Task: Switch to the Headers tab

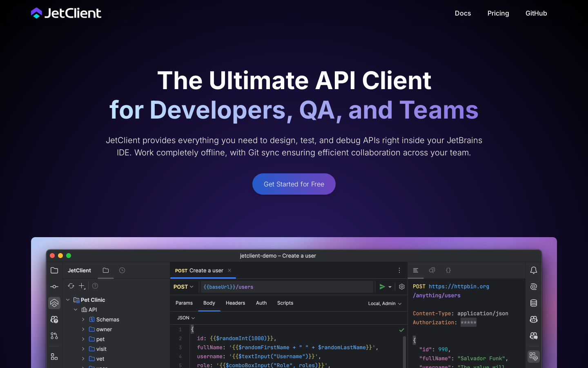Action: (x=236, y=303)
